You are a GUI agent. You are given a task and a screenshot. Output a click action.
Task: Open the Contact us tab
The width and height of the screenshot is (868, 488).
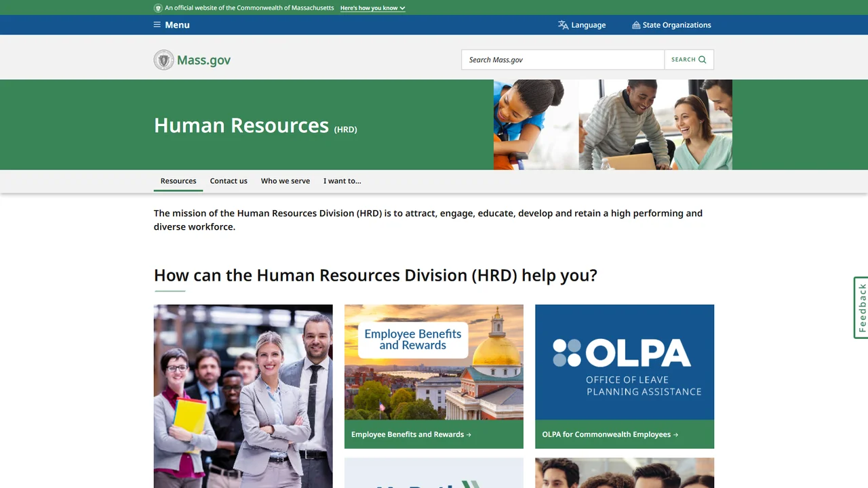[x=229, y=181]
